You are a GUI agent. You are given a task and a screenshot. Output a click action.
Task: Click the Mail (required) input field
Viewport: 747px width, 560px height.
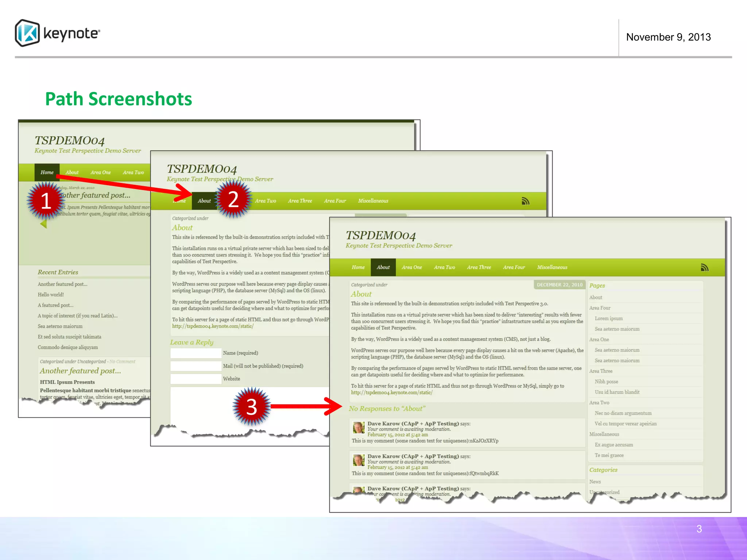[x=196, y=366]
